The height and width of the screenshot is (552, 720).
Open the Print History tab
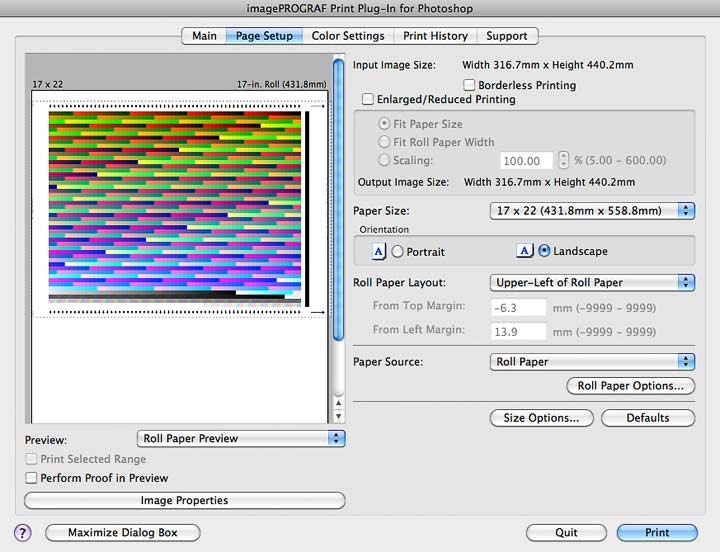(435, 36)
